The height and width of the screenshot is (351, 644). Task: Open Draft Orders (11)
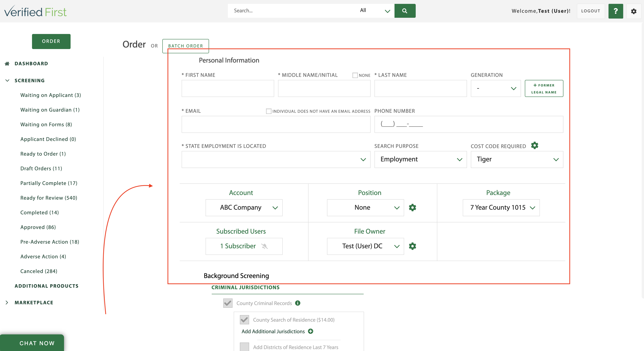(x=41, y=169)
